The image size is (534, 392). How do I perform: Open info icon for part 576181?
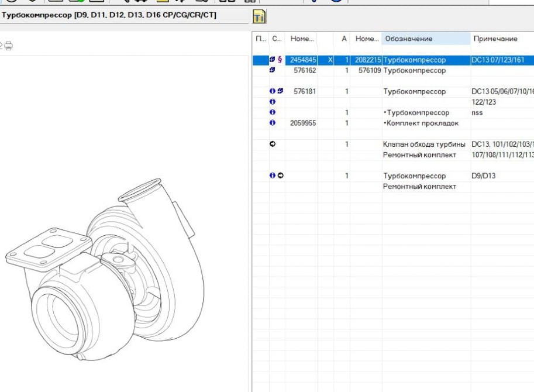click(273, 91)
